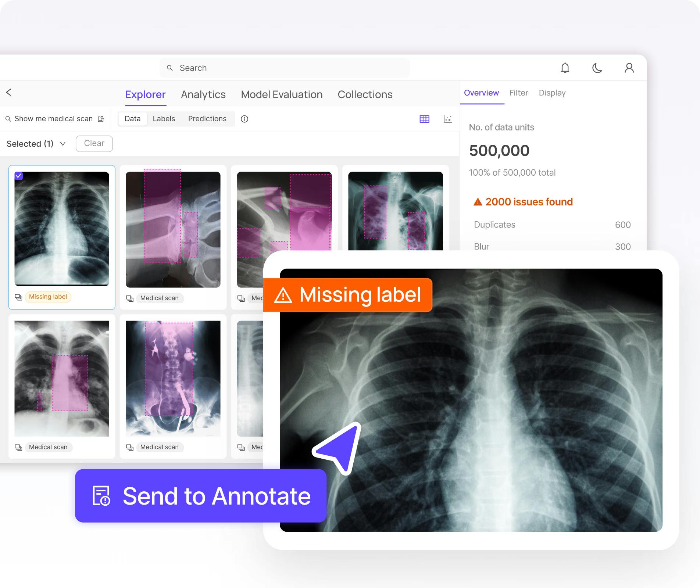Save the 'Show me medical scan' query icon

point(101,119)
